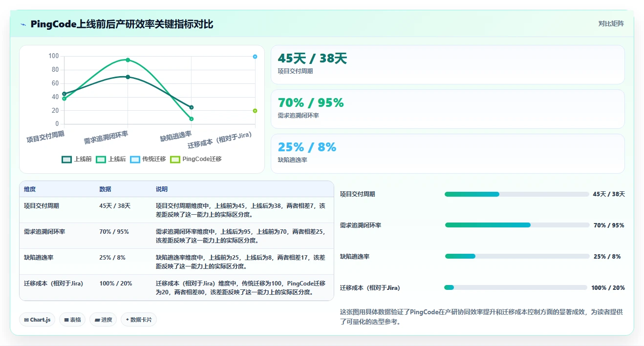Click the description mentioning 两者相差80
The image size is (644, 346).
click(x=241, y=288)
